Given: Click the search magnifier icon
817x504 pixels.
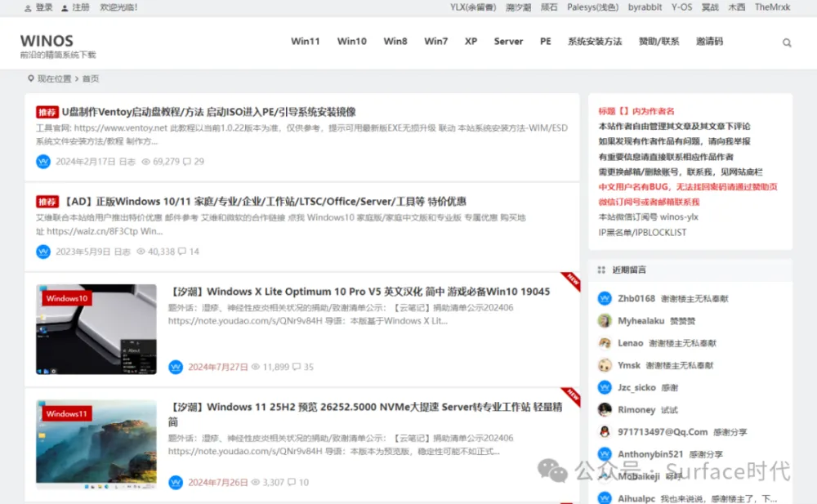Looking at the screenshot, I should 787,42.
